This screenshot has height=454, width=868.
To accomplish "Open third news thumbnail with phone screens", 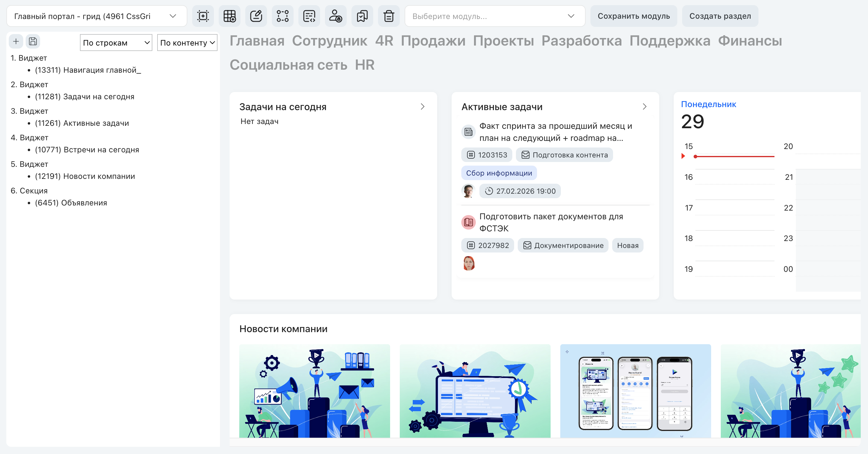I will point(635,391).
